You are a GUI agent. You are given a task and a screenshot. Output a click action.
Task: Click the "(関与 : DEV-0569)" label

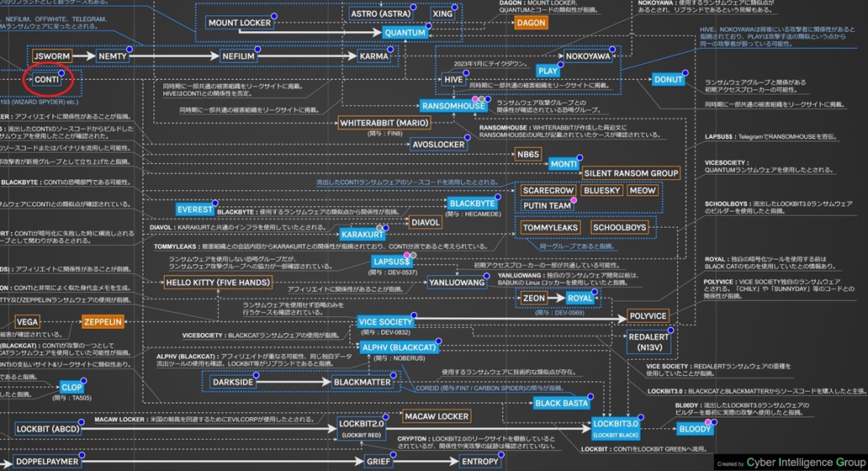click(x=559, y=313)
